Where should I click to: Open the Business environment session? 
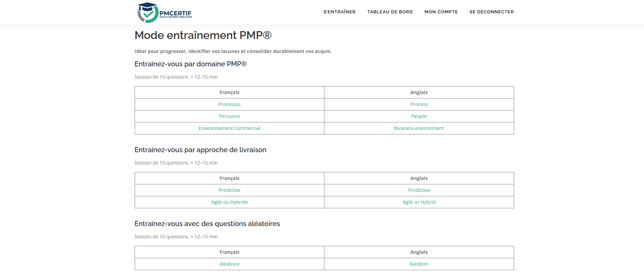[419, 128]
